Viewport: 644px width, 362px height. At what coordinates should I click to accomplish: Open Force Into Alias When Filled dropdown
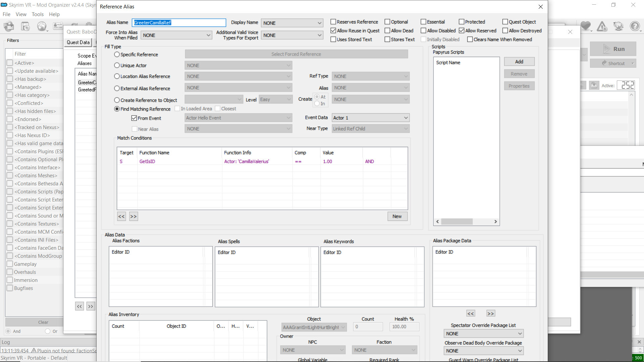(x=176, y=35)
